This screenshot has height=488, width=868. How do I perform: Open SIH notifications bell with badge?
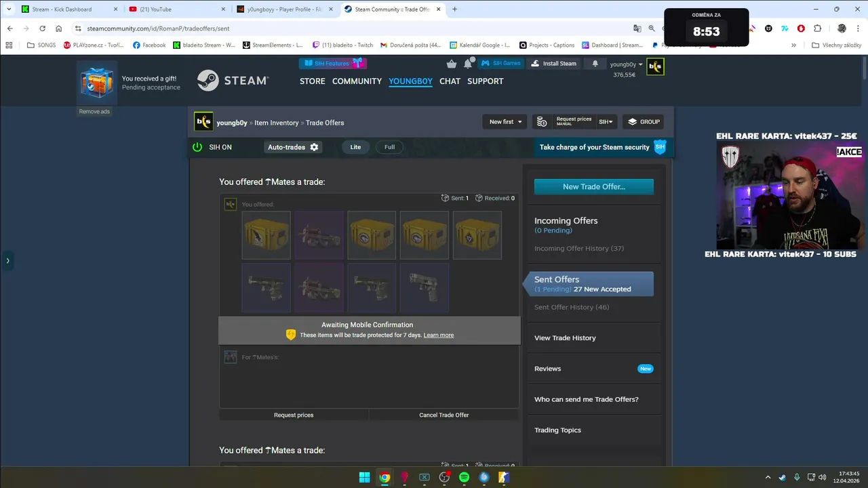(468, 63)
